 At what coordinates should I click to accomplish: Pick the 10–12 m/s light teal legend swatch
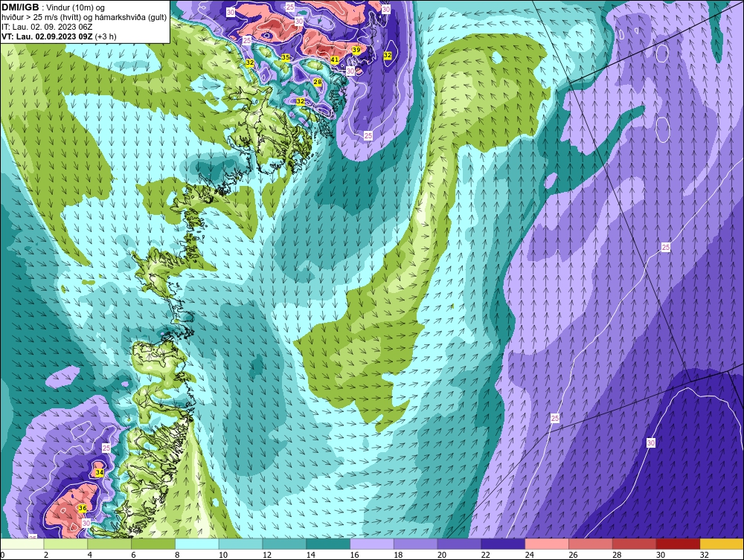click(240, 544)
